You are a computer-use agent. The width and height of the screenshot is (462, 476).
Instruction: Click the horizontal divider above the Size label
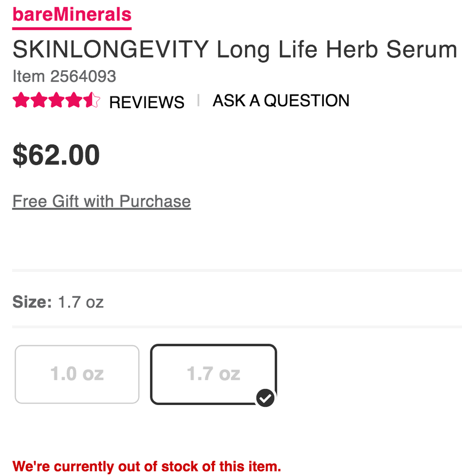[237, 270]
